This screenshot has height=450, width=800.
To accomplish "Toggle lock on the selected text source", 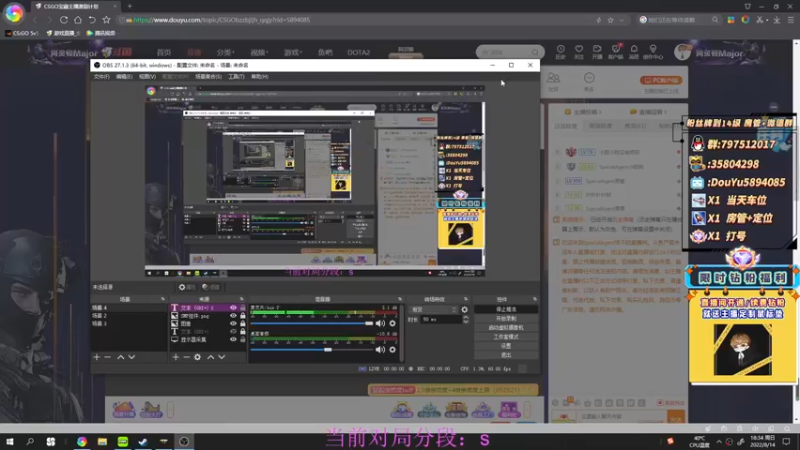I will 242,308.
